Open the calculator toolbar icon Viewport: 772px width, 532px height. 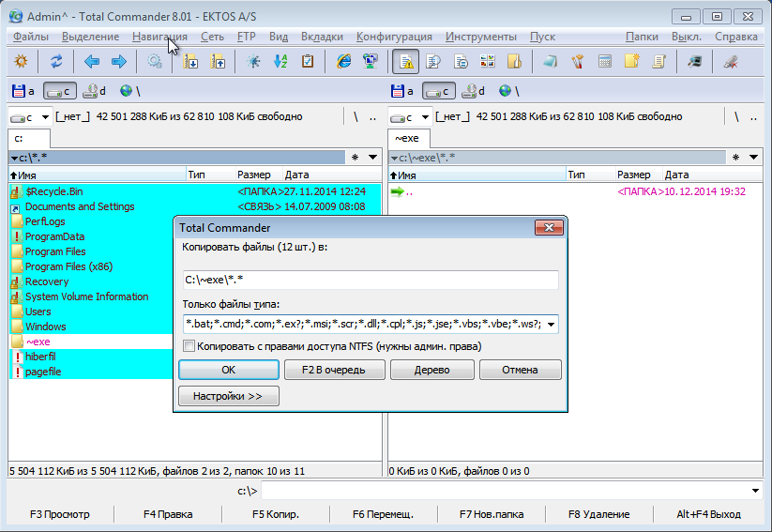(605, 62)
